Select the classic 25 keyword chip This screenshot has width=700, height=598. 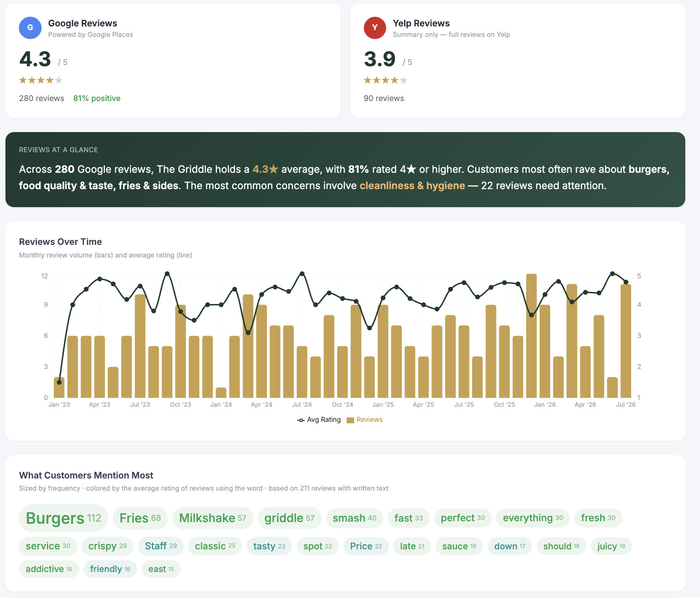215,546
